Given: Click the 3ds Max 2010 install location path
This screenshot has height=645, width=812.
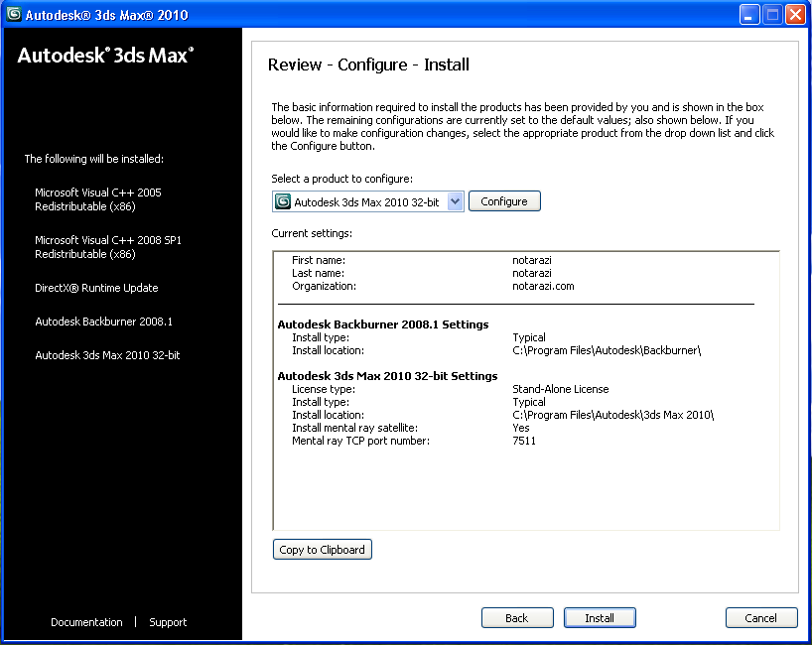Looking at the screenshot, I should tap(613, 415).
